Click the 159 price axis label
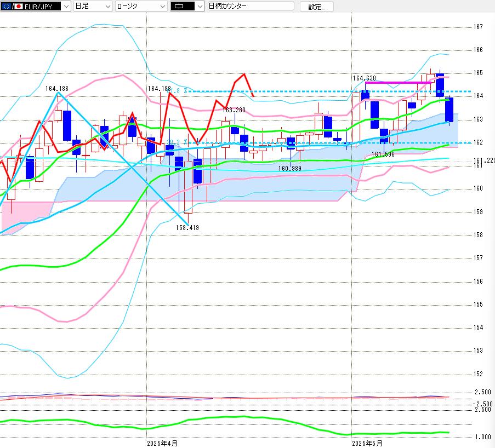495x448 pixels. (x=478, y=212)
